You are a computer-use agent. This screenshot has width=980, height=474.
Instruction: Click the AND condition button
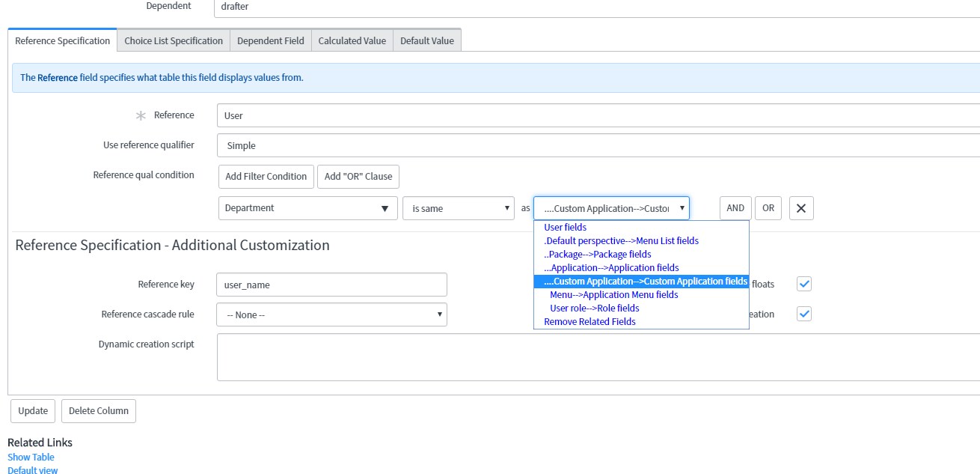coord(735,208)
